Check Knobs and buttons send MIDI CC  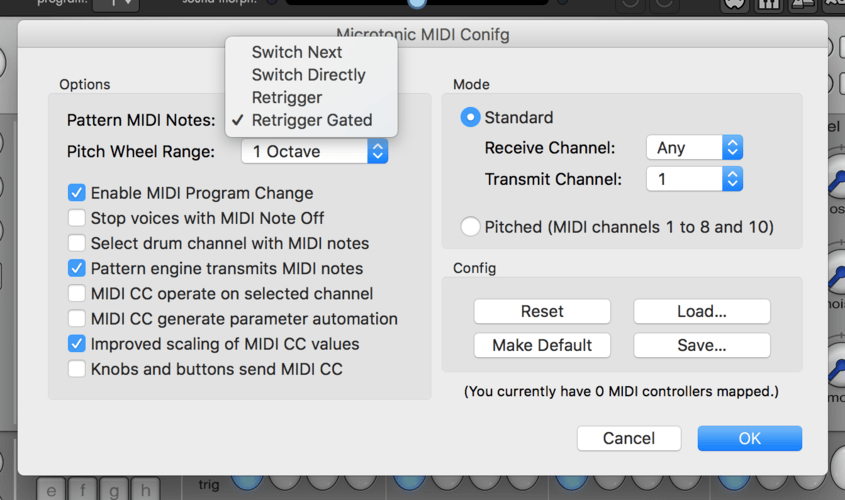[x=77, y=369]
